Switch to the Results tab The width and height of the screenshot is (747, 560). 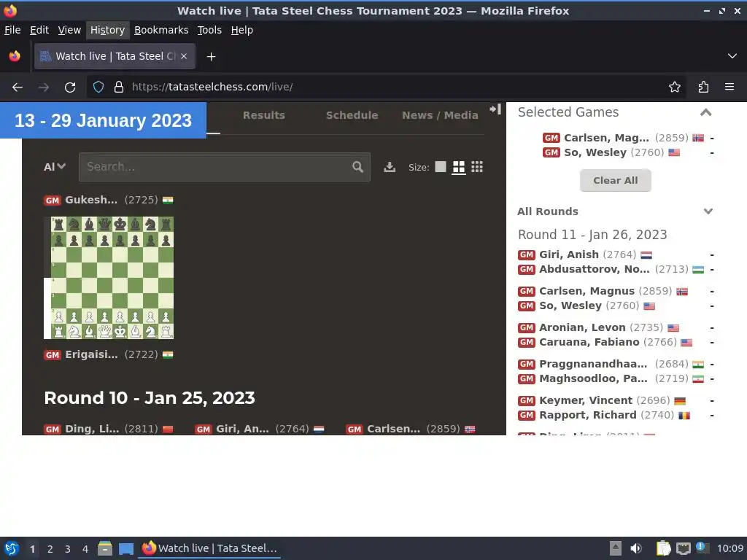pos(264,115)
